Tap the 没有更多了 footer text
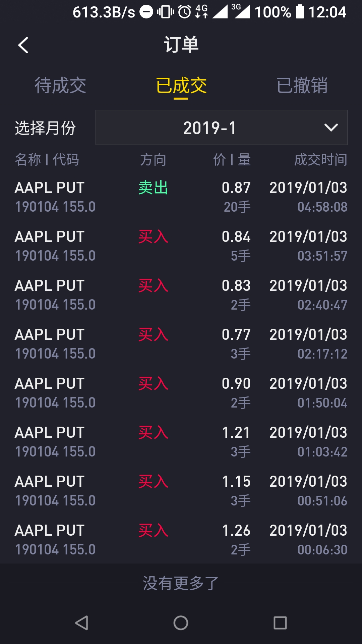This screenshot has height=644, width=362. (x=181, y=583)
